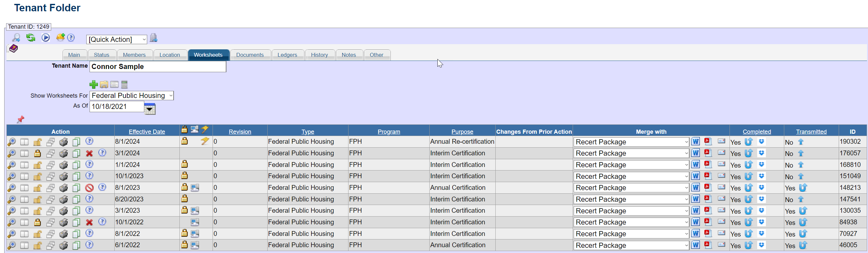Click the green plus add worksheet icon

tap(93, 84)
